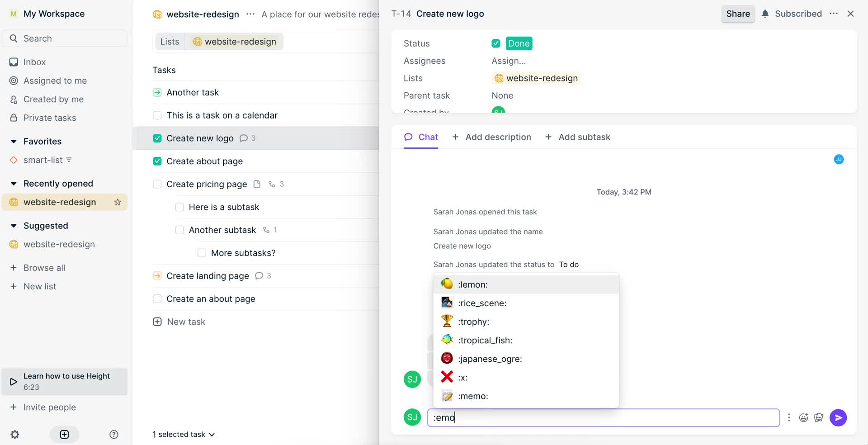Select the Lists breadcrumb tab
Viewport: 868px width, 445px height.
(x=170, y=42)
